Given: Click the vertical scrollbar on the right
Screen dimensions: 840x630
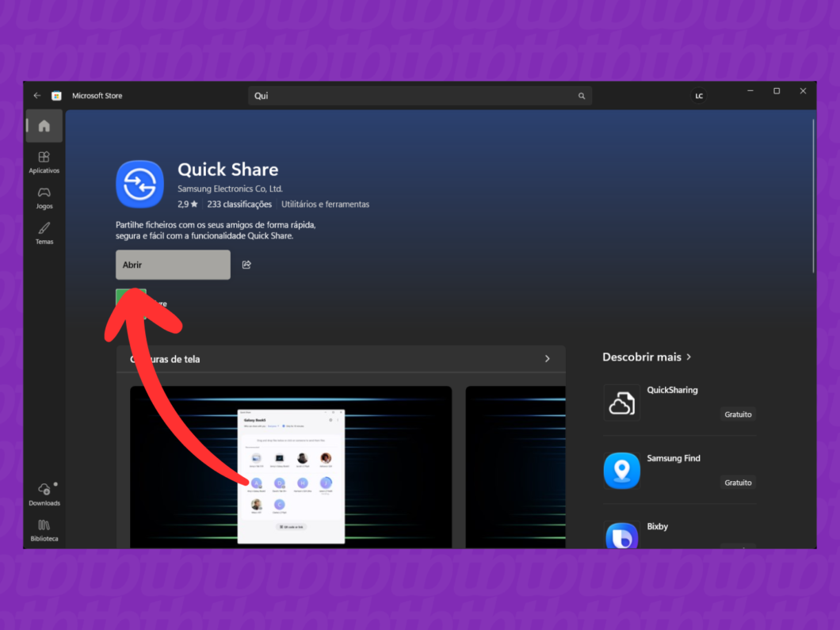Looking at the screenshot, I should [813, 196].
